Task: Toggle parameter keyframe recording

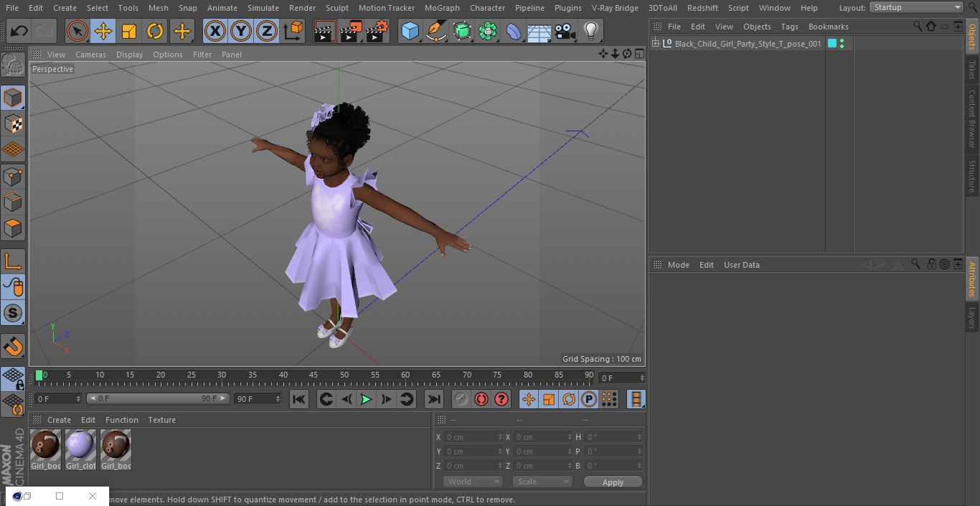Action: click(589, 399)
